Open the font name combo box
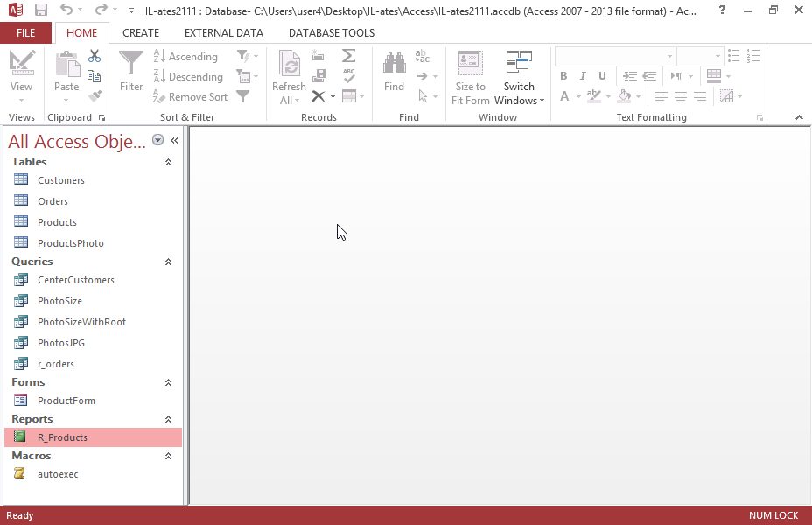The width and height of the screenshot is (812, 525). pyautogui.click(x=615, y=56)
